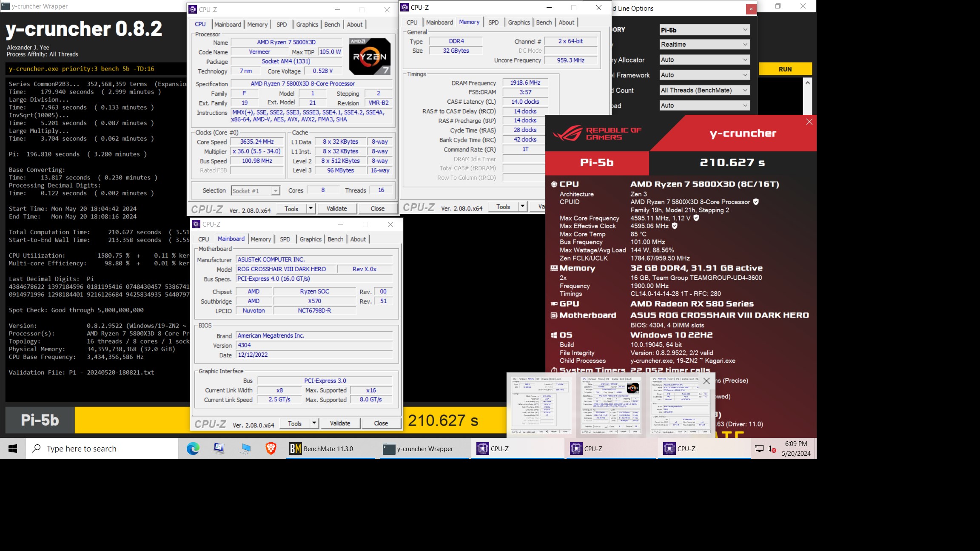Open the All Threads (BenchMate) dropdown
The height and width of the screenshot is (551, 980).
704,90
